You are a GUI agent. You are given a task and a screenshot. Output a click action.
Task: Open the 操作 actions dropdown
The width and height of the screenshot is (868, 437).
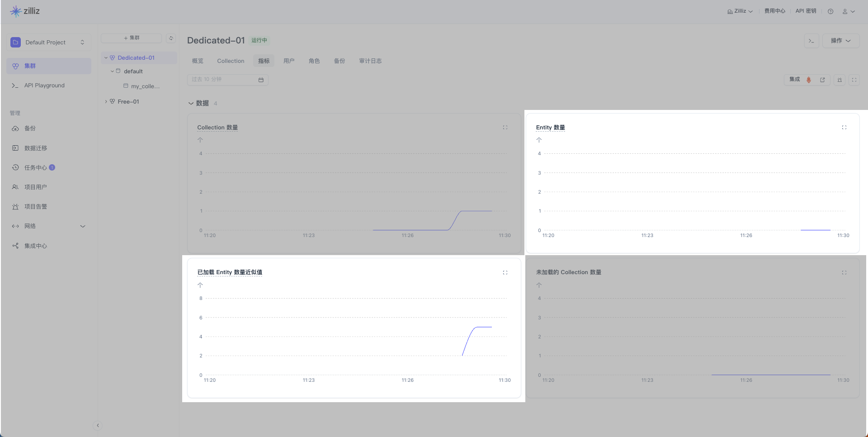tap(840, 41)
